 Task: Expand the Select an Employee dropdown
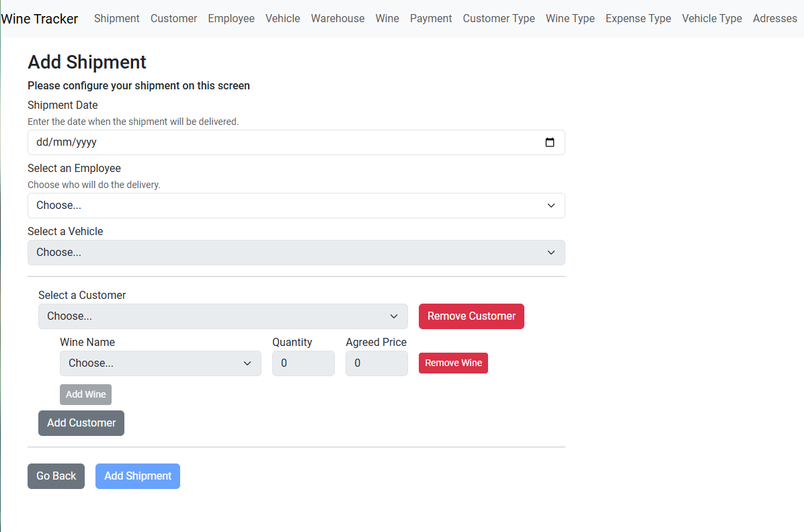pyautogui.click(x=296, y=206)
